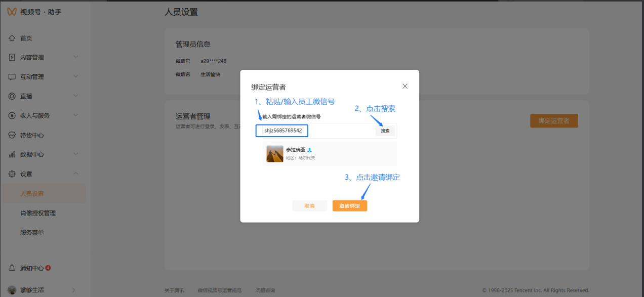The height and width of the screenshot is (297, 644).
Task: Expand the 内容管理 menu chevron
Action: (x=76, y=57)
